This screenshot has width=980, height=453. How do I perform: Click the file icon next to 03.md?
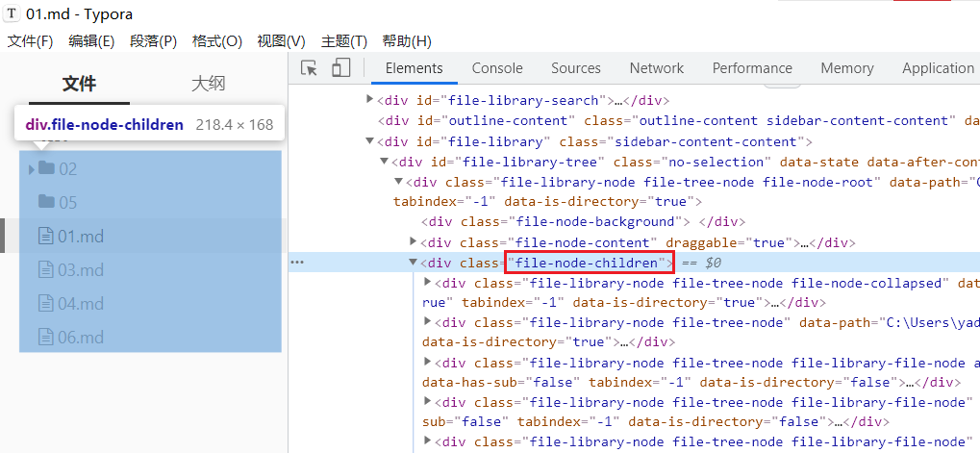46,270
